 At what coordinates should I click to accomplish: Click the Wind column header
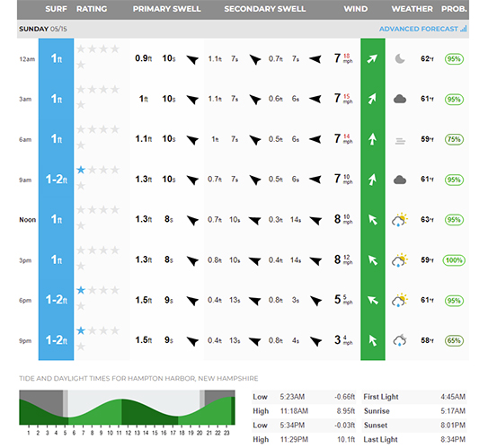coord(356,9)
